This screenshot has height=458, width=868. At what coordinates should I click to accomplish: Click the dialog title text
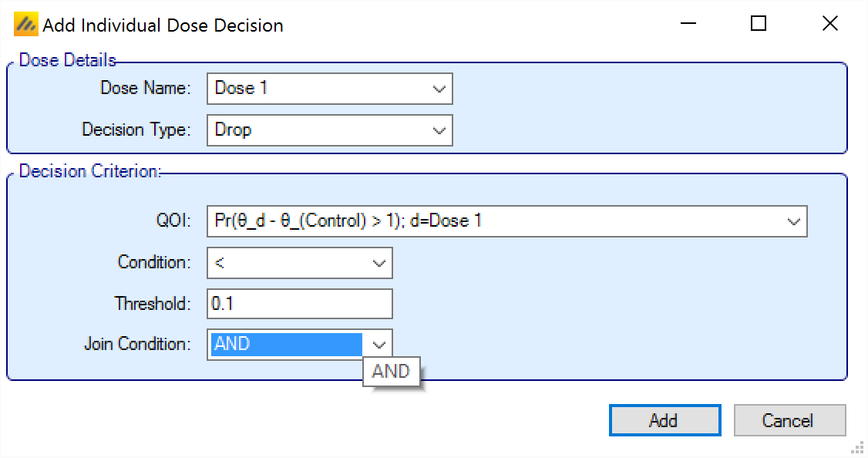[x=163, y=25]
